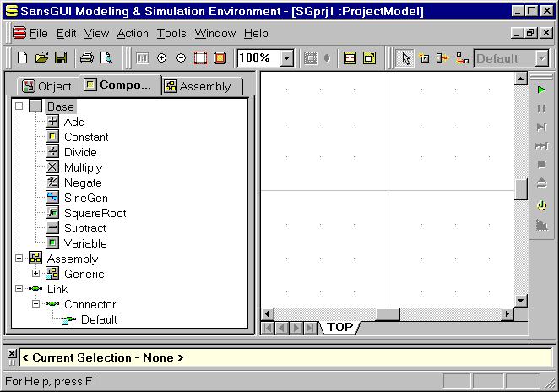This screenshot has height=392, width=559.
Task: Click the Zoom Out magnifier icon
Action: click(181, 58)
